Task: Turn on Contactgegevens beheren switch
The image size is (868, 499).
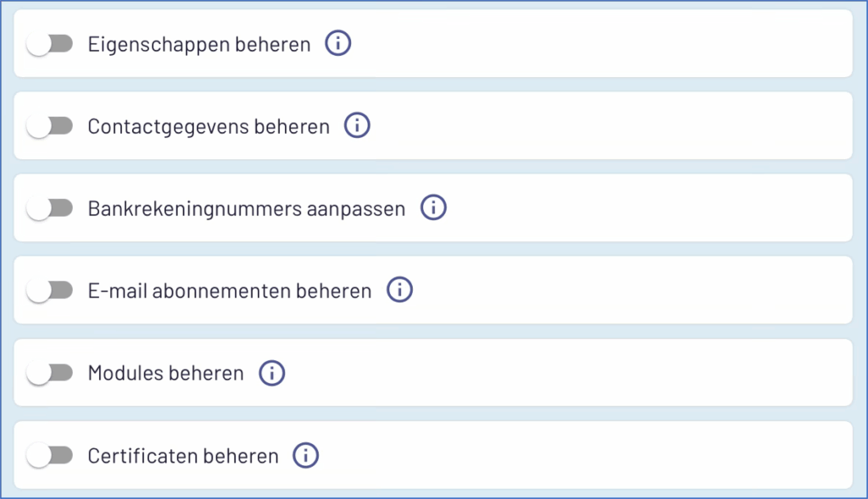Action: [x=50, y=126]
